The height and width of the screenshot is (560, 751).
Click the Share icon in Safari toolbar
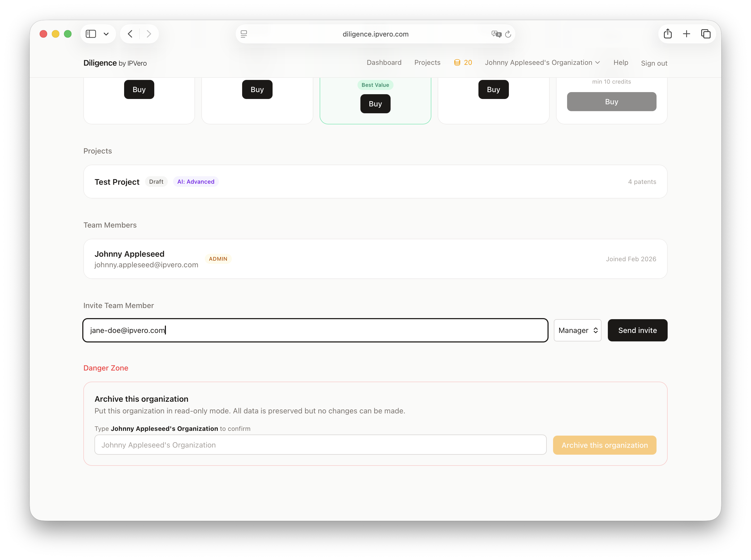coord(668,34)
